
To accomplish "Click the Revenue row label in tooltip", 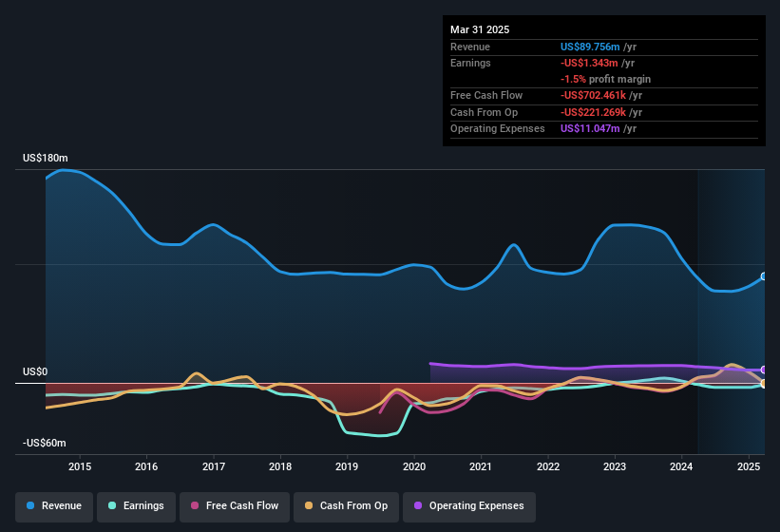I will click(470, 47).
